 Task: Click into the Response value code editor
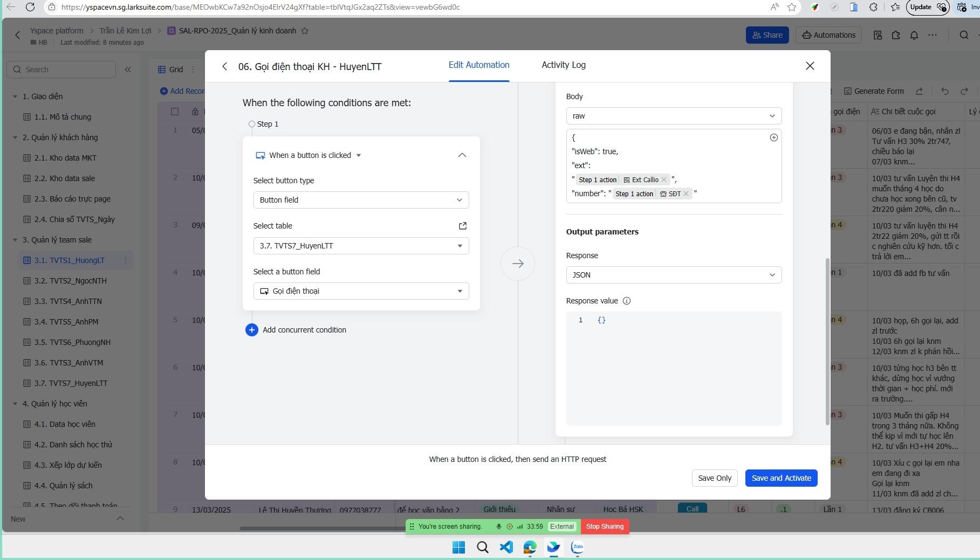coord(674,369)
